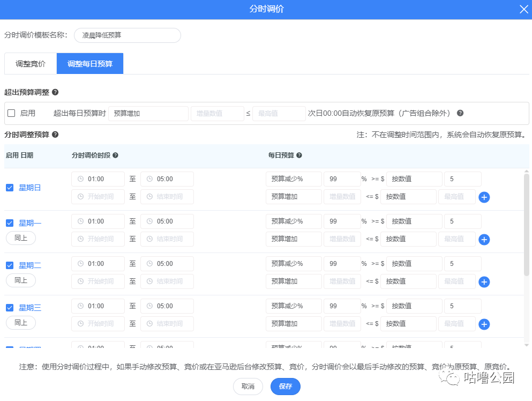Image resolution: width=532 pixels, height=401 pixels.
Task: Click 星期日 minimum value 5 field
Action: coord(463,179)
